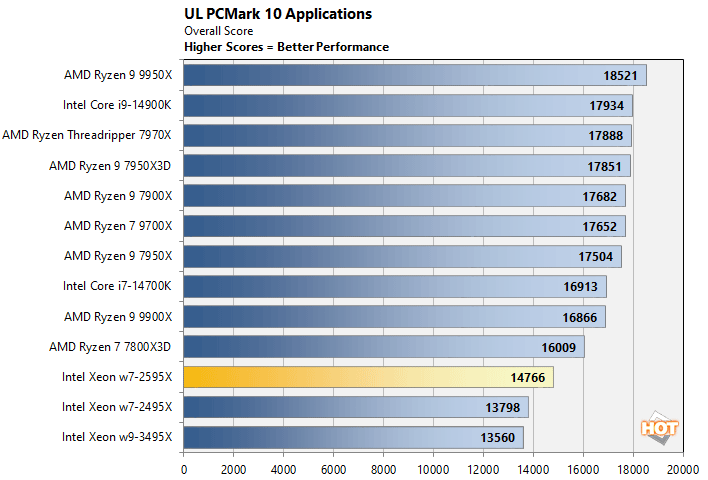The width and height of the screenshot is (708, 480).
Task: Click the x-axis tick label 8000
Action: point(383,470)
